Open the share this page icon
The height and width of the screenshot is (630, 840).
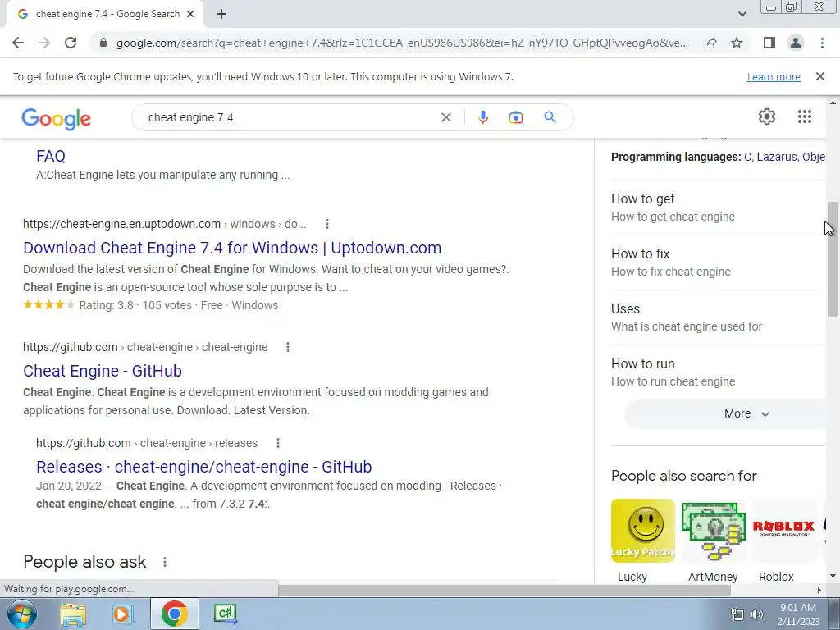(x=710, y=43)
